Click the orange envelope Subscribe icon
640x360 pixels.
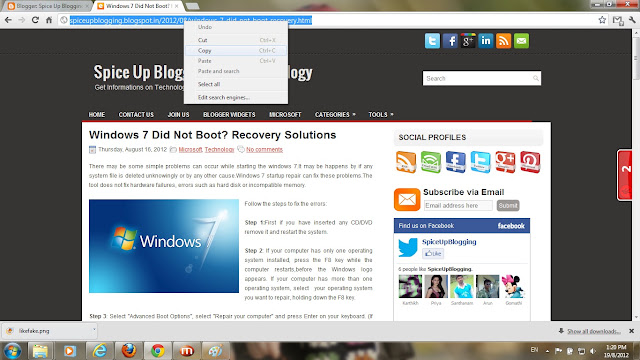pos(407,199)
